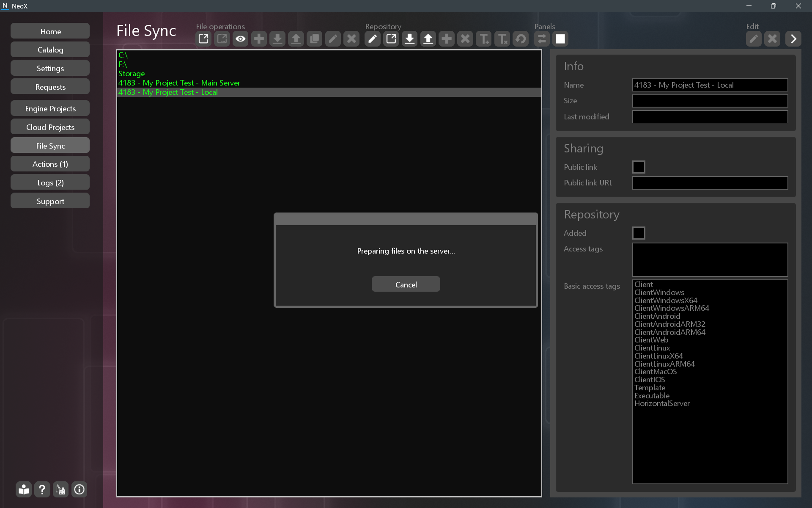Click the Repository download arrow icon
The width and height of the screenshot is (812, 508).
tap(409, 39)
